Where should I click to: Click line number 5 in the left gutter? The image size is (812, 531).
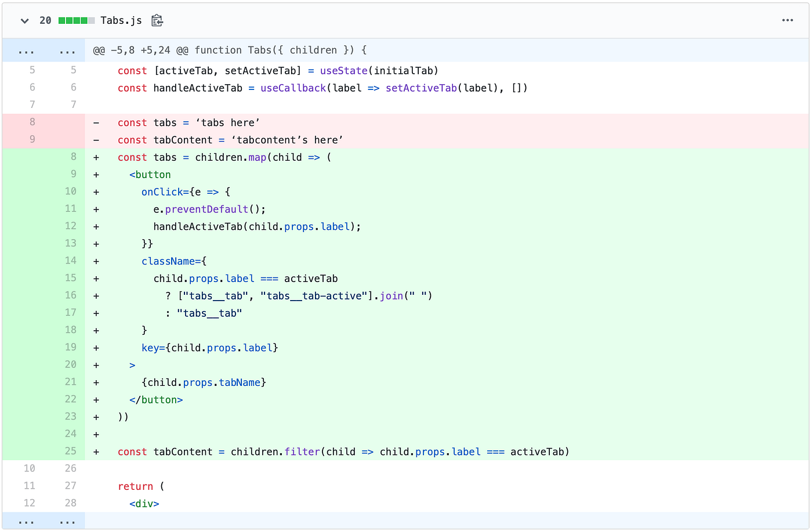coord(31,70)
